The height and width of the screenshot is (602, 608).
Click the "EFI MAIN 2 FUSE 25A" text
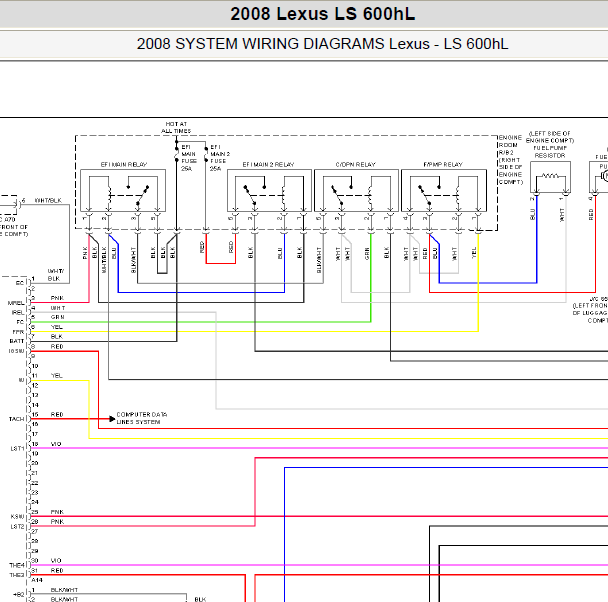[x=220, y=158]
